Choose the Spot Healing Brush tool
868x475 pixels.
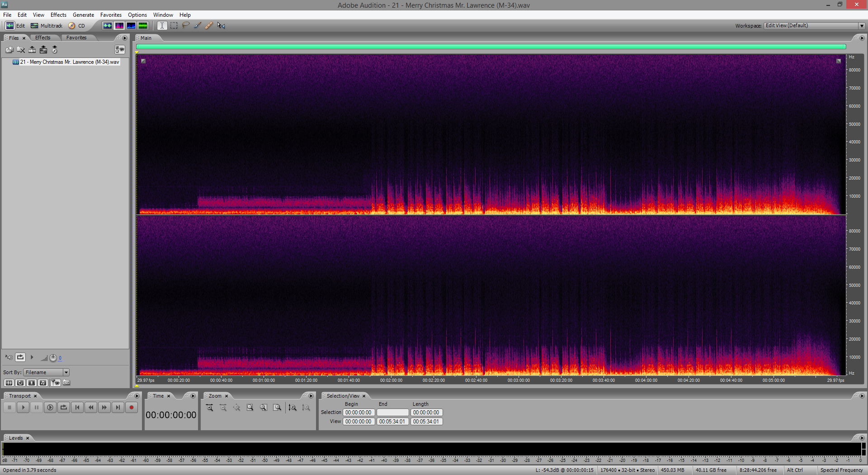click(x=209, y=25)
